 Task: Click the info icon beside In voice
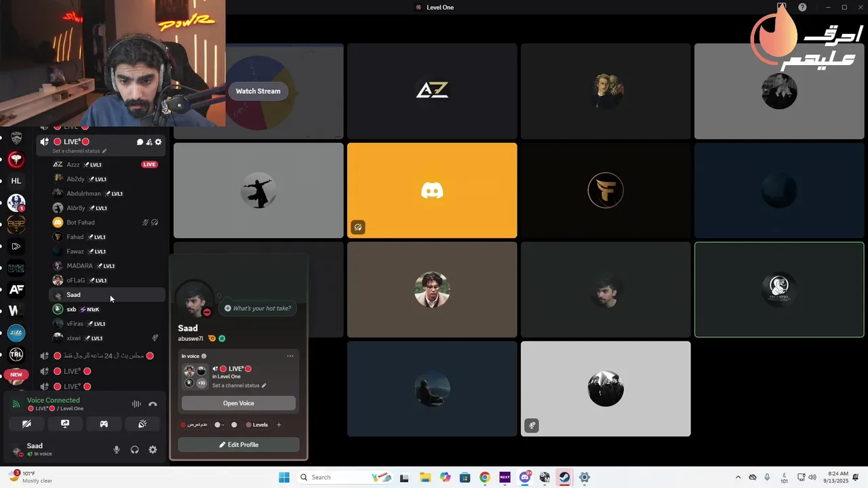pyautogui.click(x=204, y=356)
